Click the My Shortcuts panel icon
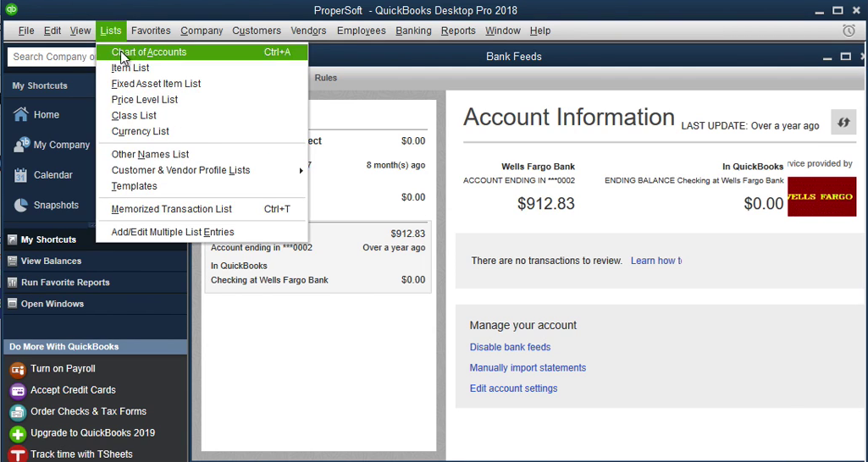Viewport: 868px width, 462px height. tap(12, 239)
